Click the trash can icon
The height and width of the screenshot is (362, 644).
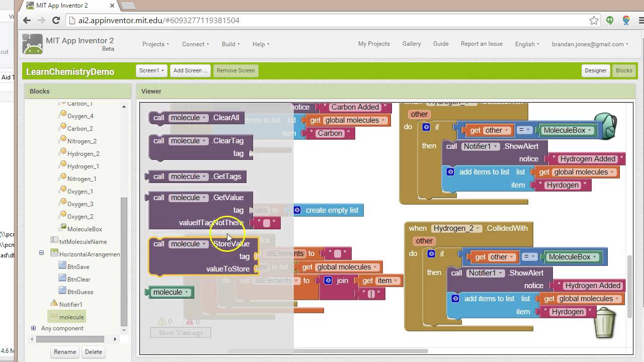(x=605, y=323)
